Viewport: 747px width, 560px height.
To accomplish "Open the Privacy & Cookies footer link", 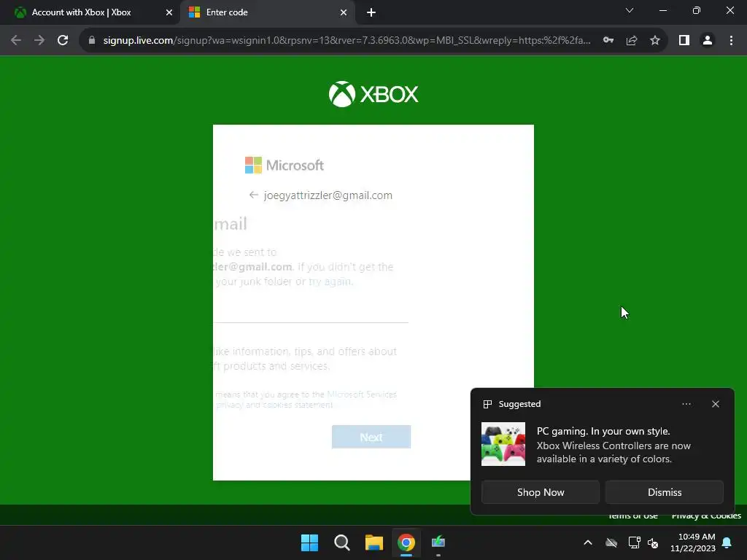I will coord(706,516).
